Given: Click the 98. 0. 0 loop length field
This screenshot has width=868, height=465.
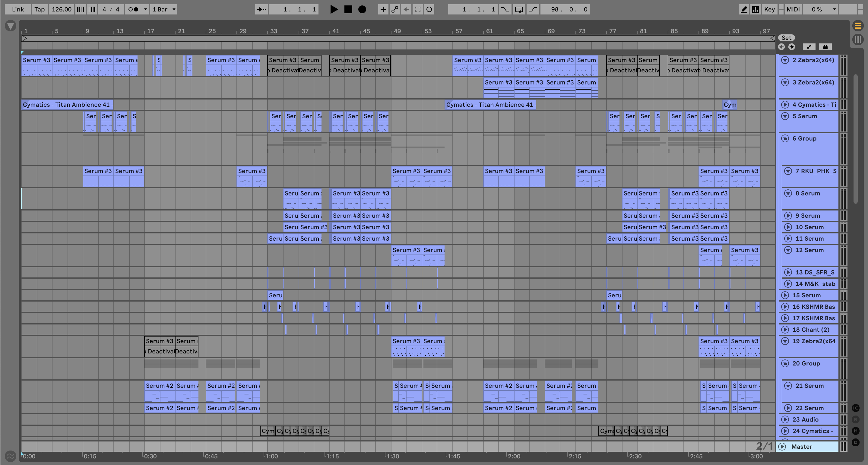Looking at the screenshot, I should (565, 9).
